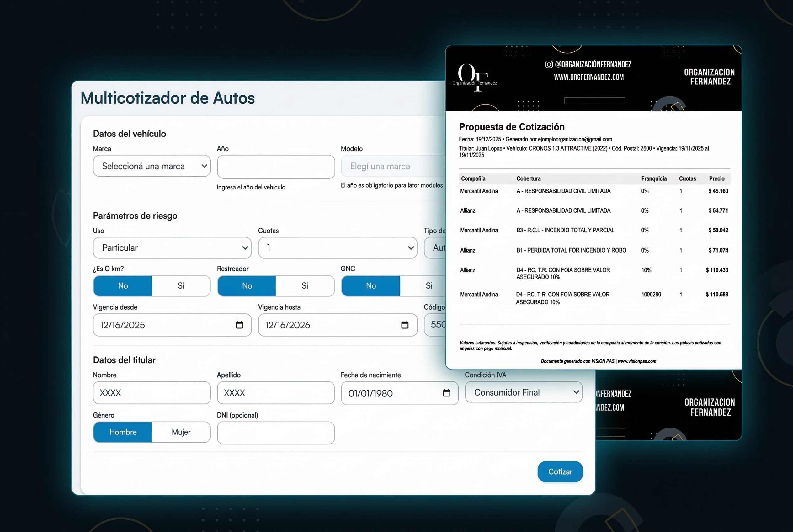Select Mujer as Género
The height and width of the screenshot is (532, 793).
pos(182,432)
